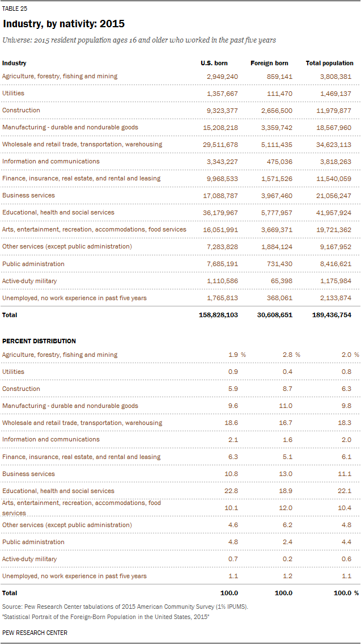Select the "TABLE 25" label
This screenshot has width=361, height=644.
pos(15,9)
